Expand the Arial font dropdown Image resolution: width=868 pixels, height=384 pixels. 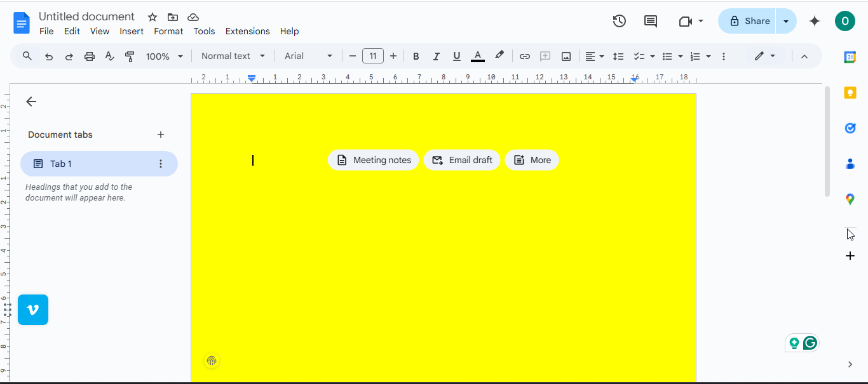[x=308, y=56]
